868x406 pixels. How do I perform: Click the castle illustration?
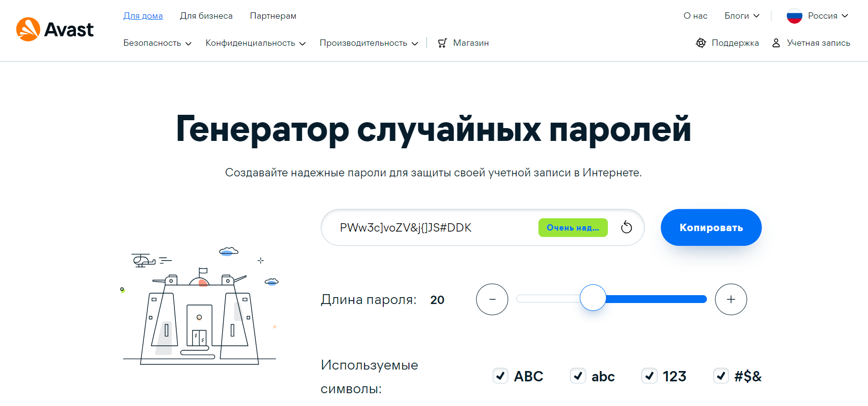coord(200,305)
